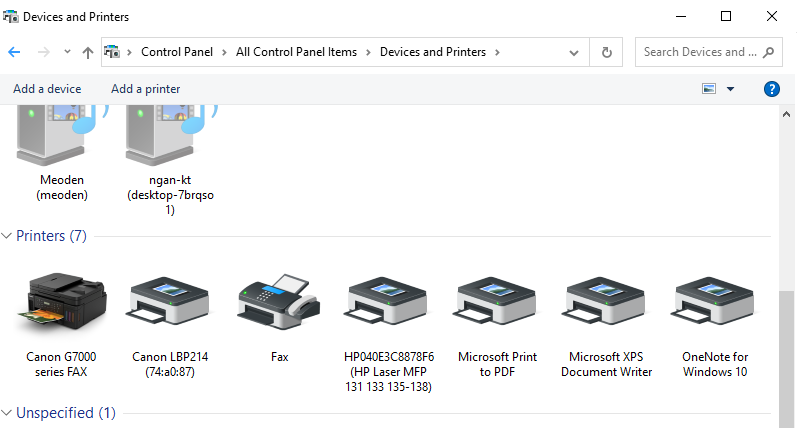Image resolution: width=797 pixels, height=428 pixels.
Task: Go up one folder level arrow
Action: (87, 52)
